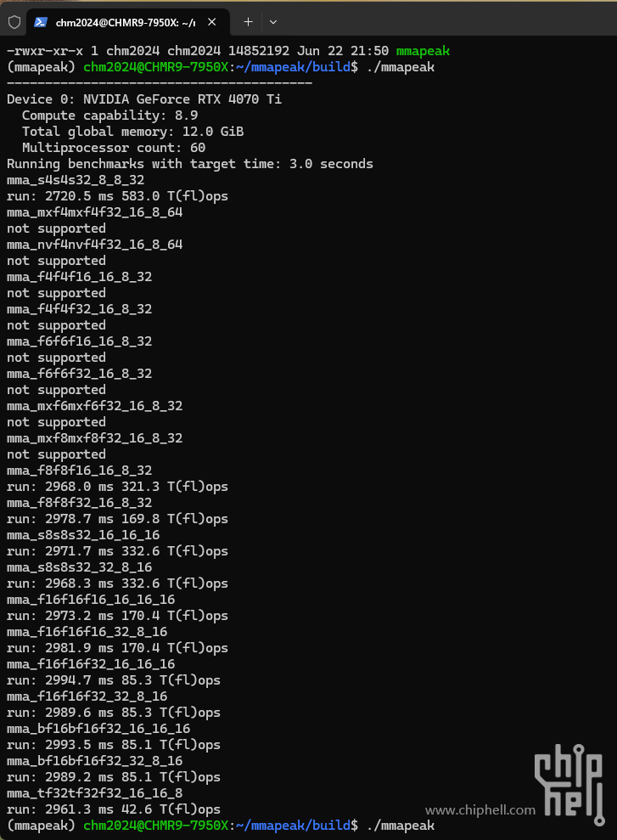617x840 pixels.
Task: Click the Compute capability 8.9 line
Action: [x=109, y=116]
